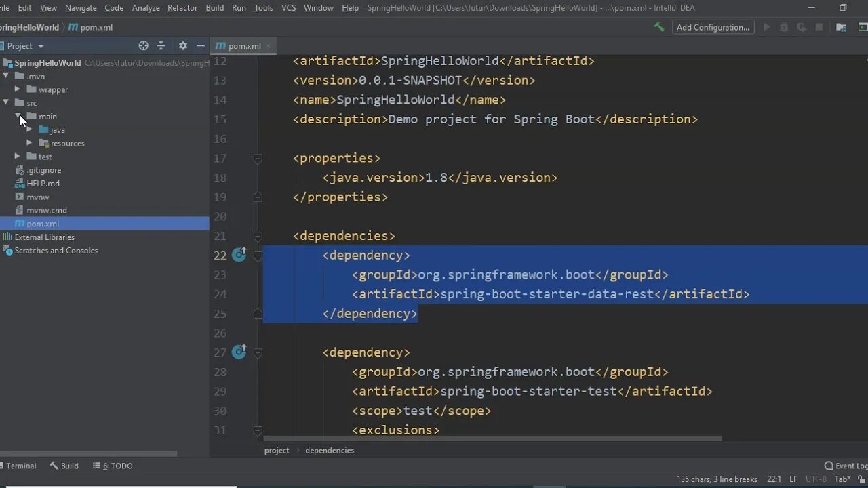Open the View menu
Viewport: 868px width, 488px height.
coord(48,8)
